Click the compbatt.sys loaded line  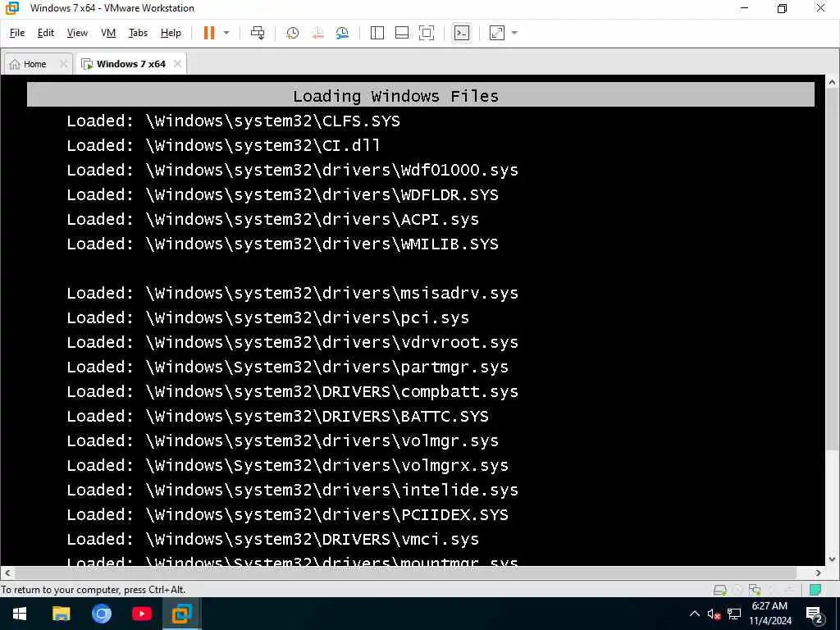293,391
